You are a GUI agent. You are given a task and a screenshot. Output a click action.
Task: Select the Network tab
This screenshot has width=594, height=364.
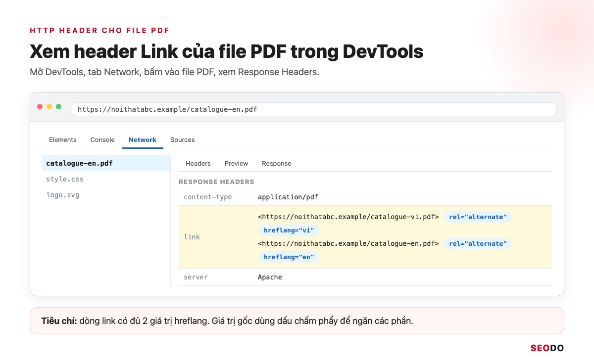[x=143, y=140]
